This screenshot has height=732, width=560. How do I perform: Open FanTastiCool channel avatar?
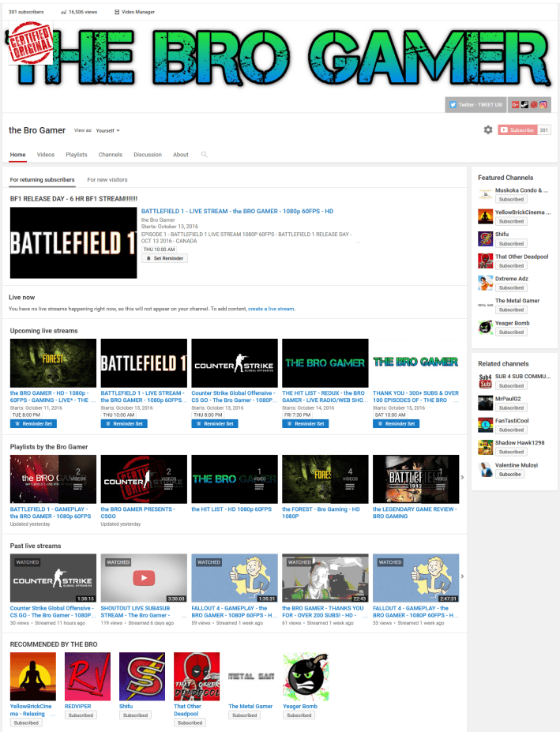pyautogui.click(x=485, y=425)
